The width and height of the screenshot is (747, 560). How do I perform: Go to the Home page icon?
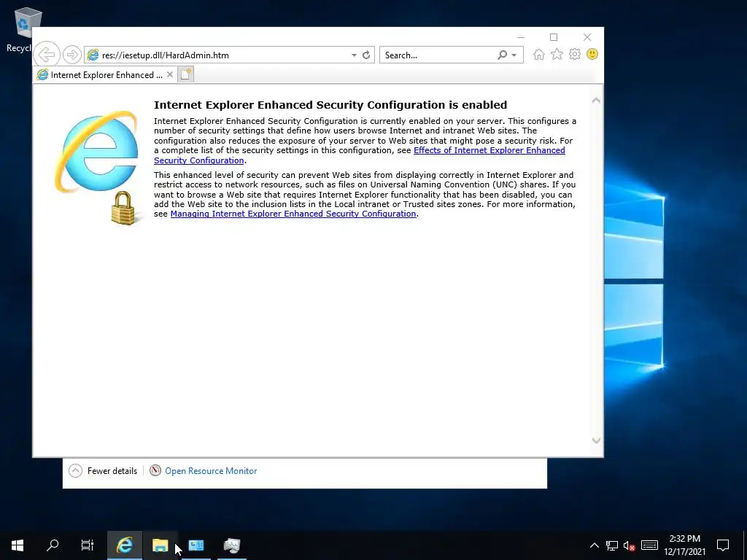(539, 54)
